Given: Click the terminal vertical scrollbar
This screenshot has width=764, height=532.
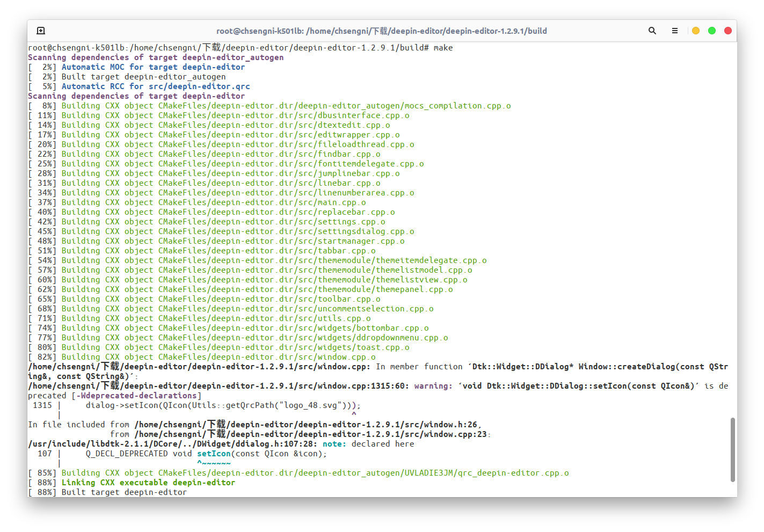Looking at the screenshot, I should [x=733, y=450].
